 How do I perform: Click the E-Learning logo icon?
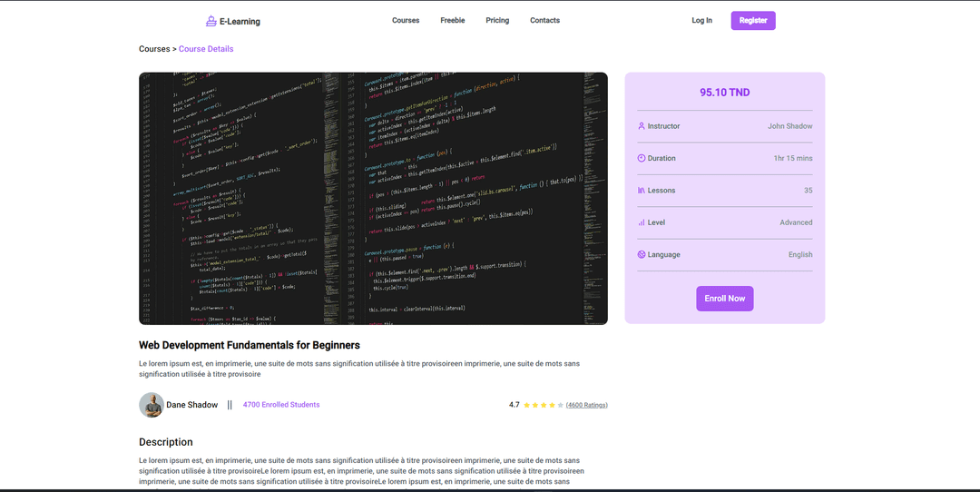click(x=211, y=21)
